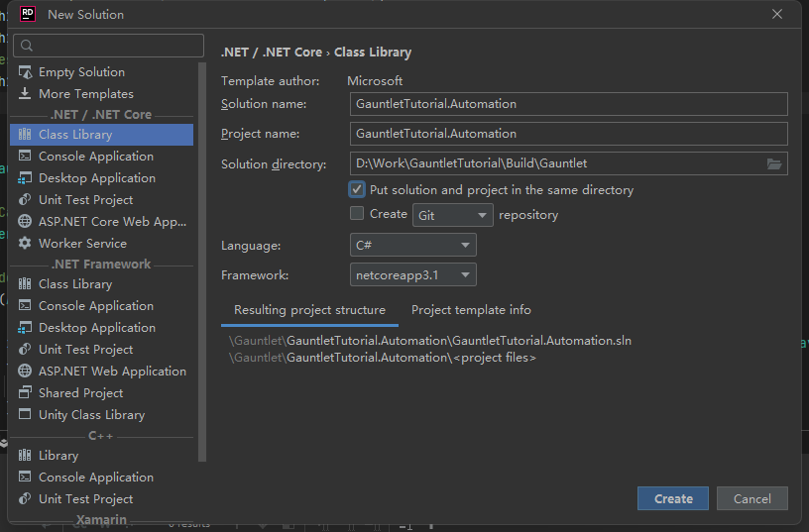
Task: Focus the Solution name text field
Action: coord(568,104)
